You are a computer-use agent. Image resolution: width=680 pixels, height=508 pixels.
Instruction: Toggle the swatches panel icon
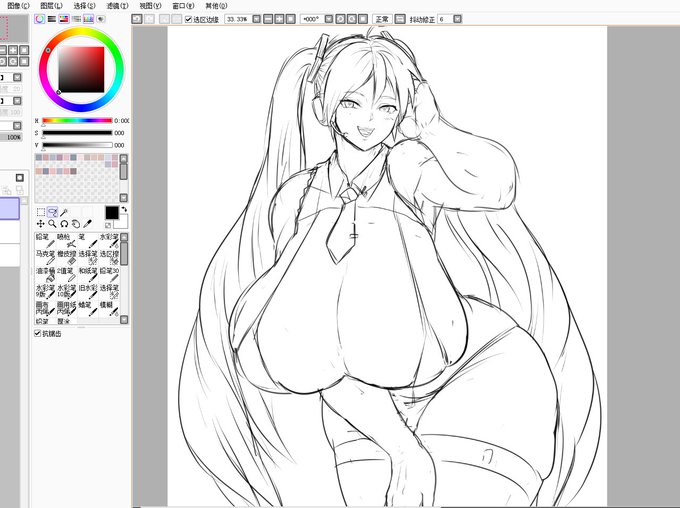[88, 19]
